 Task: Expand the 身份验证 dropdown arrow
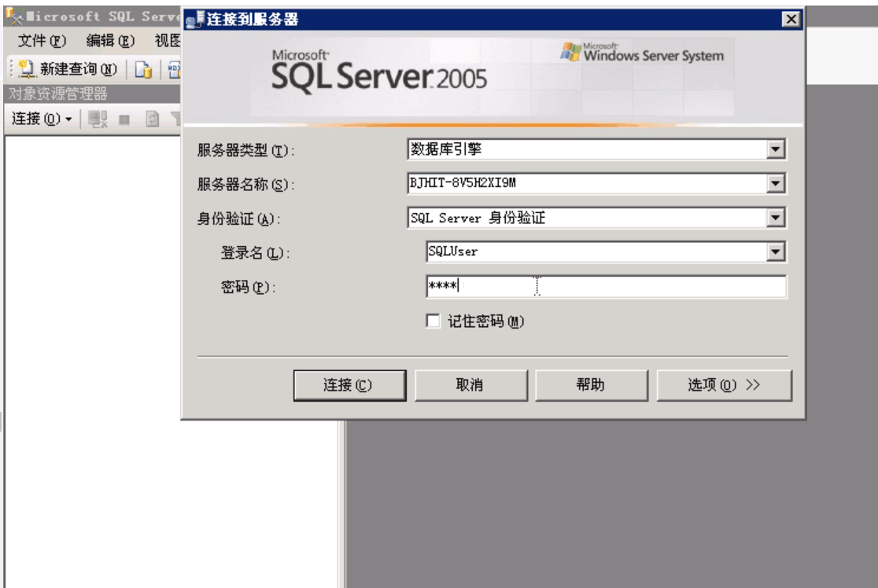[x=776, y=218]
